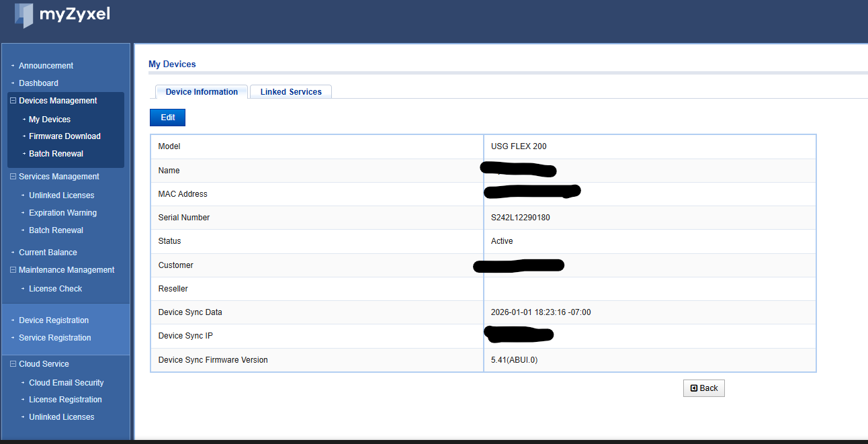Click the Reseller row label
The image size is (868, 444).
173,289
